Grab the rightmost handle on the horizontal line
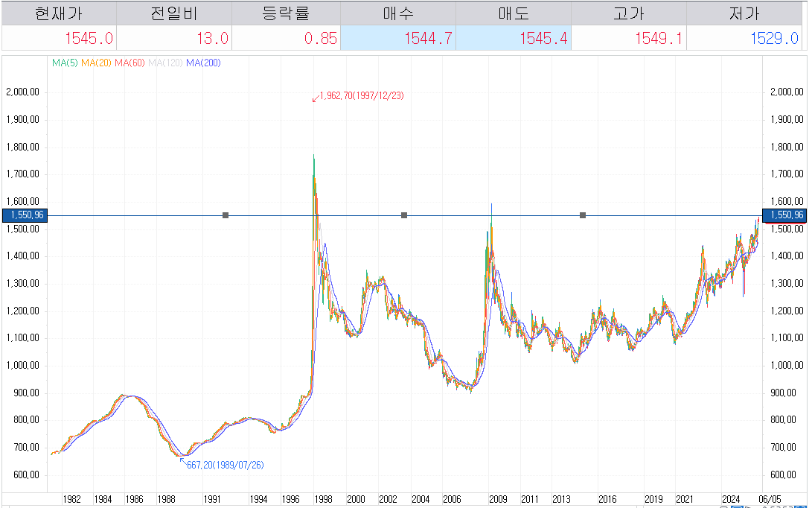This screenshot has height=508, width=812. tap(583, 215)
